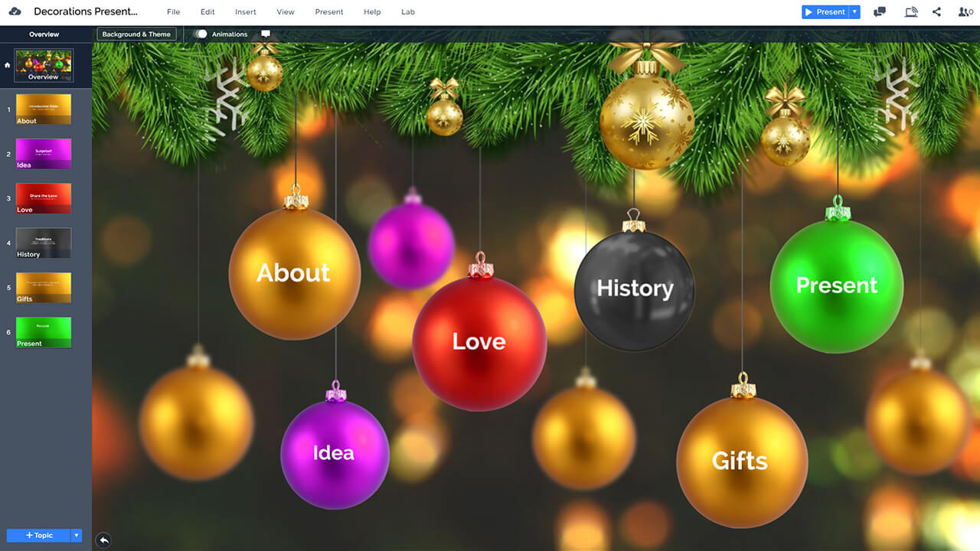Screen dimensions: 980x551
Task: Click the share icon
Action: [937, 12]
